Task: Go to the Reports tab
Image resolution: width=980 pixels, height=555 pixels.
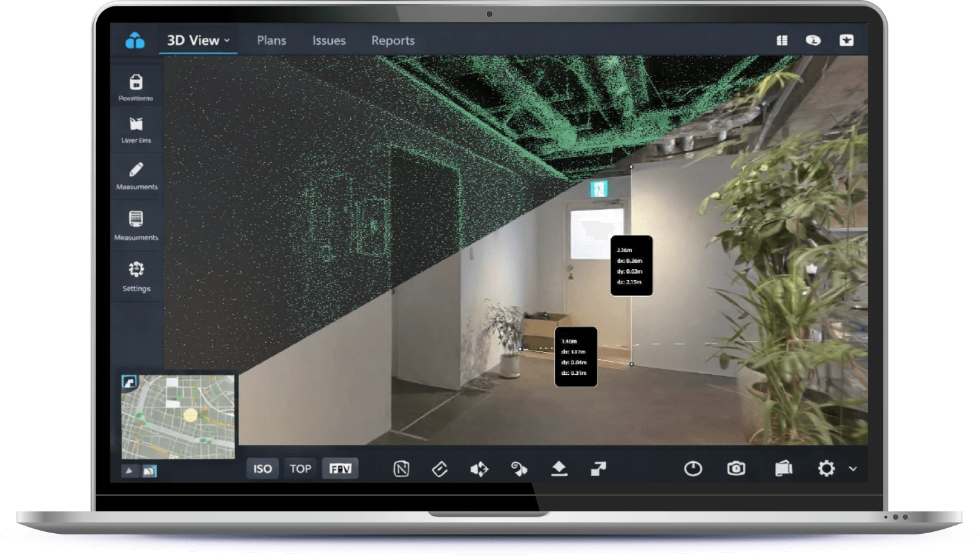Action: click(x=393, y=40)
